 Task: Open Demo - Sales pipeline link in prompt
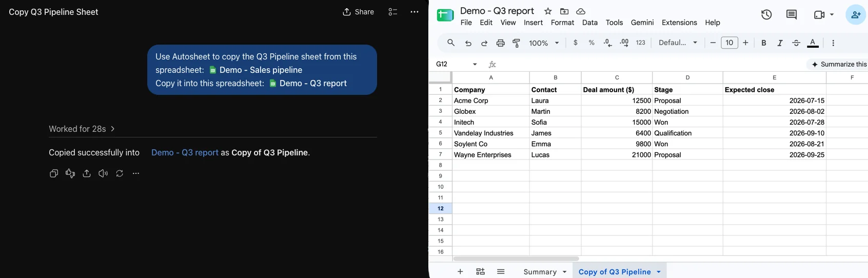pos(255,70)
